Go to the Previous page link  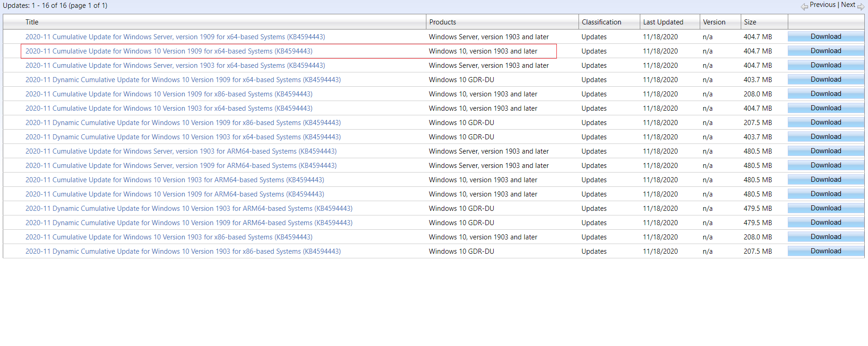click(x=822, y=5)
